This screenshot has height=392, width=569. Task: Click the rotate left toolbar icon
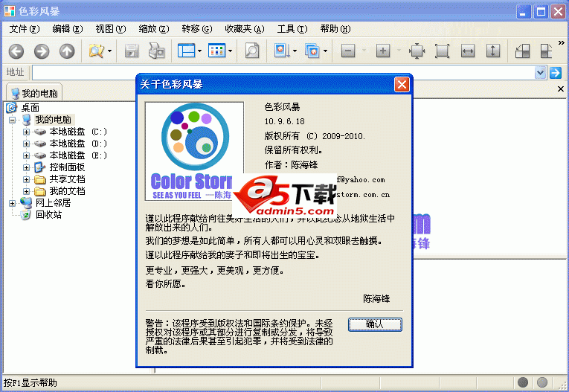[523, 51]
